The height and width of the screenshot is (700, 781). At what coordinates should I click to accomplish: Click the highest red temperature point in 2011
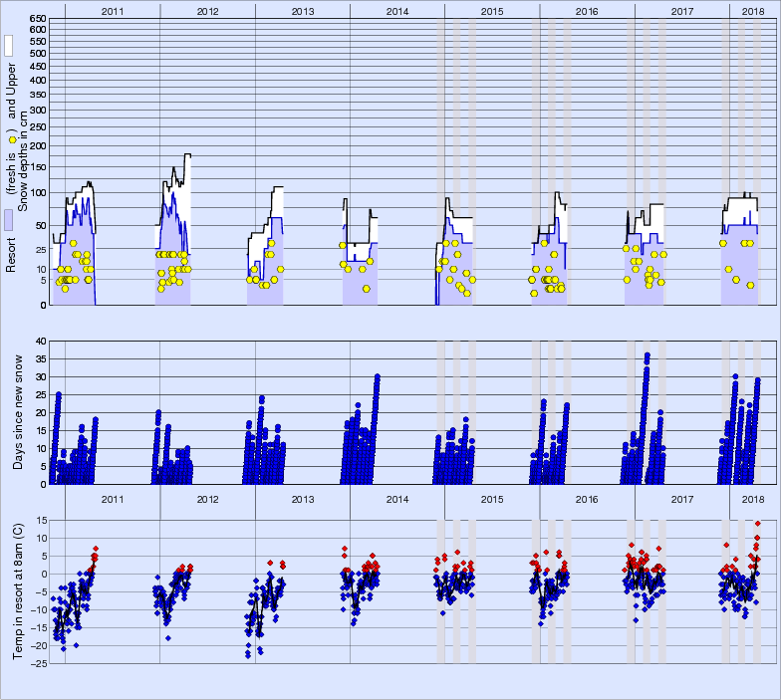(x=96, y=549)
